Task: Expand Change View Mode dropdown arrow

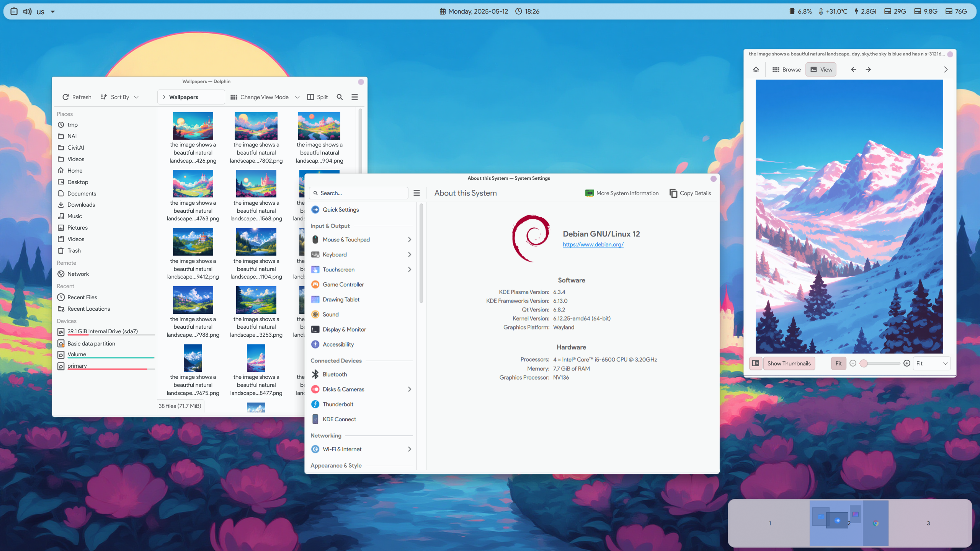Action: click(297, 97)
